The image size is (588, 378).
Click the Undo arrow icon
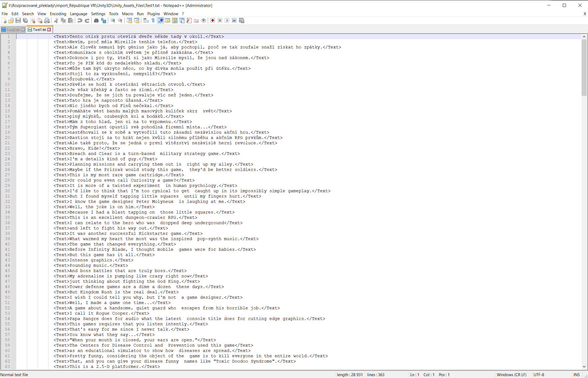pos(80,20)
